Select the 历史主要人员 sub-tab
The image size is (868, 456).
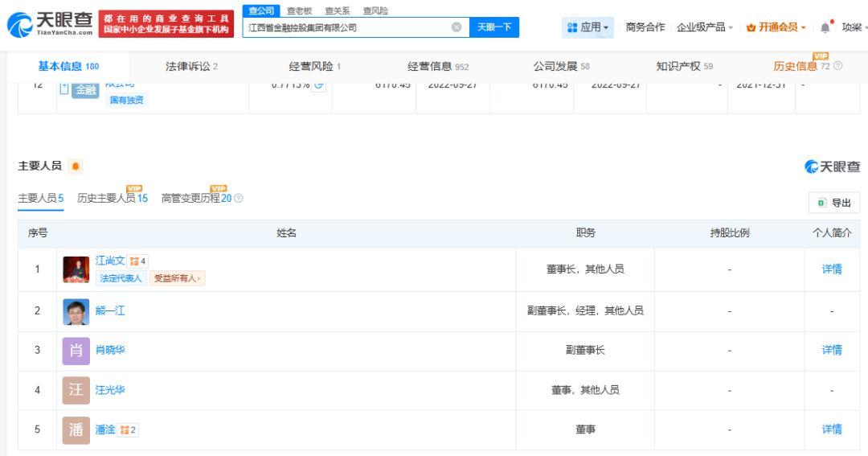point(112,198)
